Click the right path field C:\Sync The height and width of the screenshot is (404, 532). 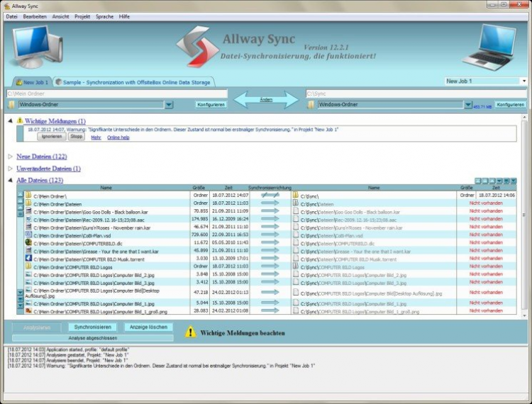(416, 94)
